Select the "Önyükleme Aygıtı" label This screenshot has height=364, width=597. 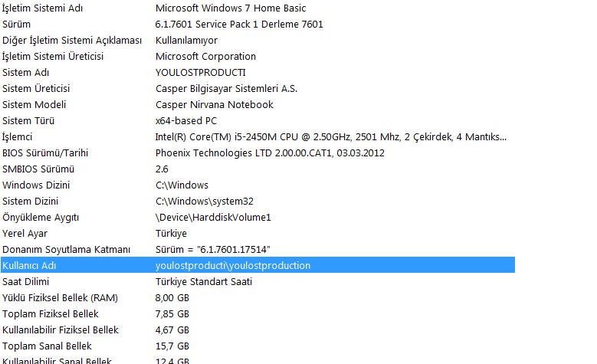[41, 218]
